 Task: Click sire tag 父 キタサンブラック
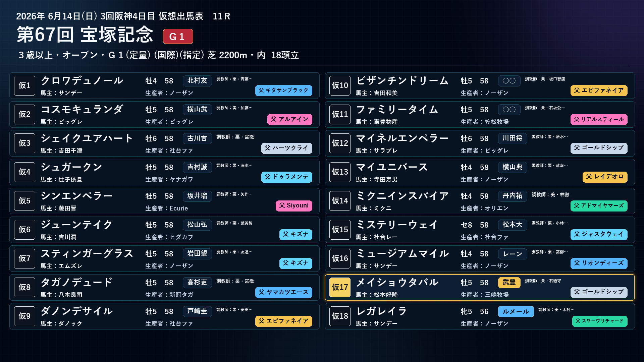tap(283, 90)
